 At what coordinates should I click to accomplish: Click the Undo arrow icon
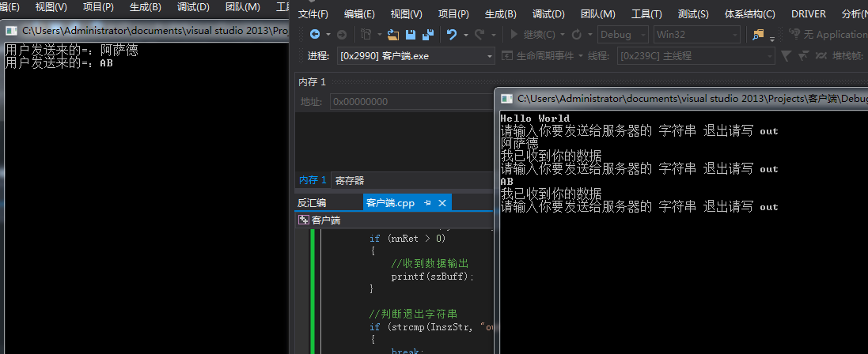click(x=452, y=34)
